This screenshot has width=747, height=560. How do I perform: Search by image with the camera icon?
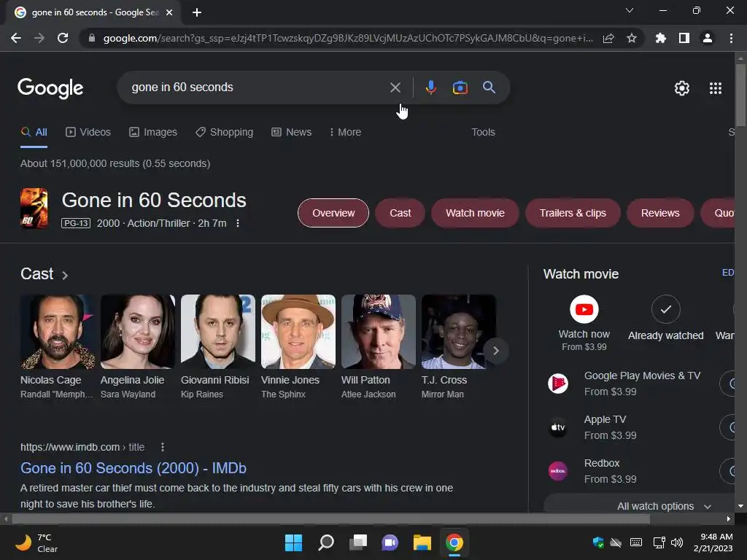click(460, 87)
